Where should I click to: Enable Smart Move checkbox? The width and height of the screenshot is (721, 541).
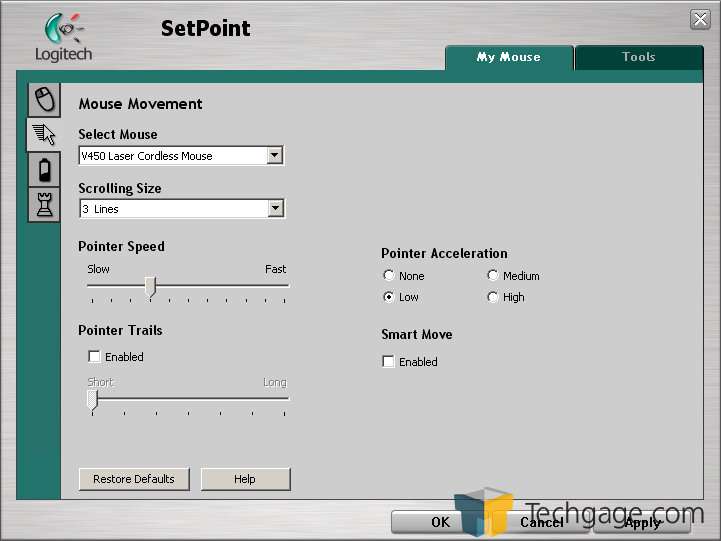pos(388,361)
